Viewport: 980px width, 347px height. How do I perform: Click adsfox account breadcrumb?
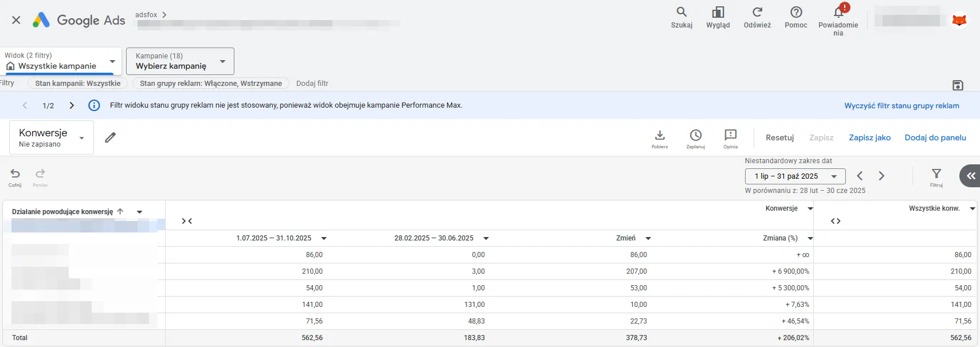click(x=146, y=15)
